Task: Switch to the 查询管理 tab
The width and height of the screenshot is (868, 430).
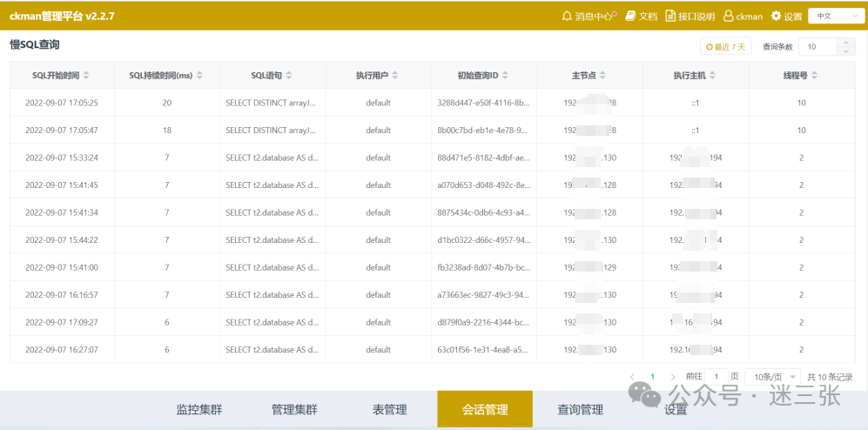Action: click(x=580, y=410)
